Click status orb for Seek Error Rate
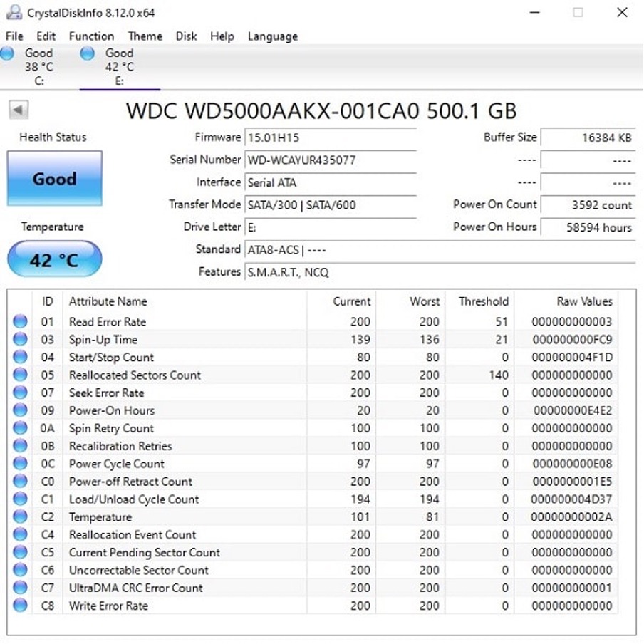 [20, 393]
